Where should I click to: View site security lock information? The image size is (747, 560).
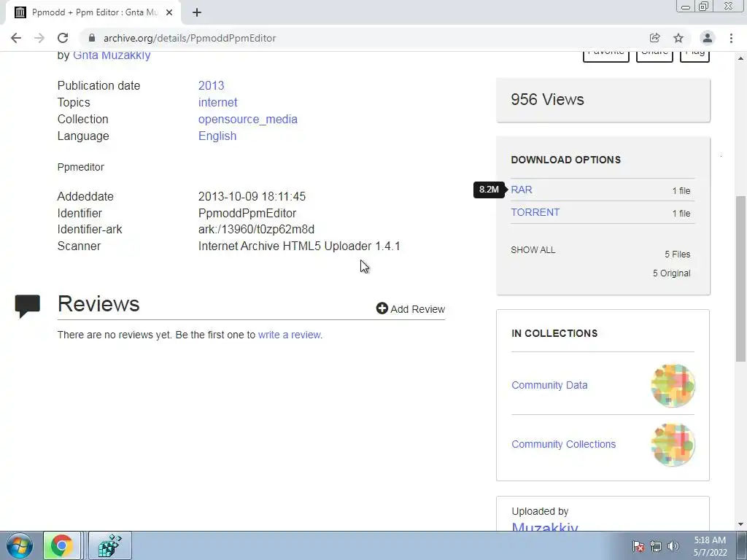[x=92, y=38]
